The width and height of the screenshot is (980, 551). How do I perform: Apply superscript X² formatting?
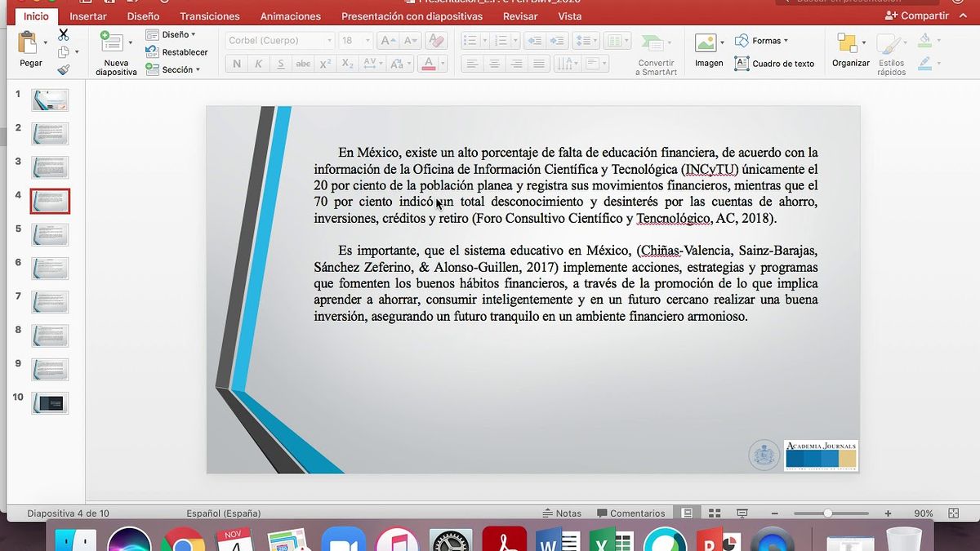[325, 64]
